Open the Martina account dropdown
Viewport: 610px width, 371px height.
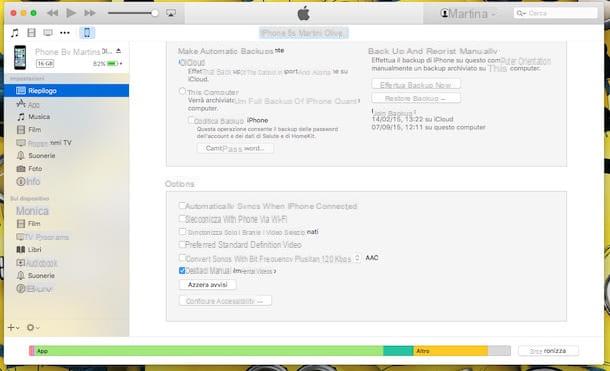pos(468,14)
